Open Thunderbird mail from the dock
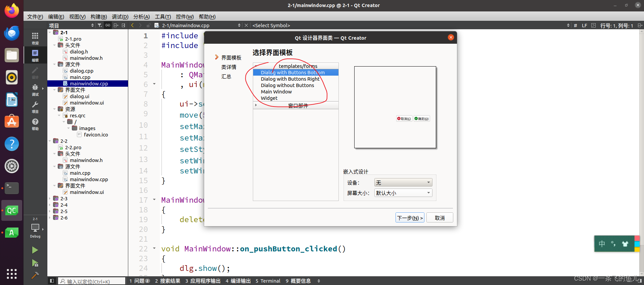644x285 pixels. (x=12, y=33)
